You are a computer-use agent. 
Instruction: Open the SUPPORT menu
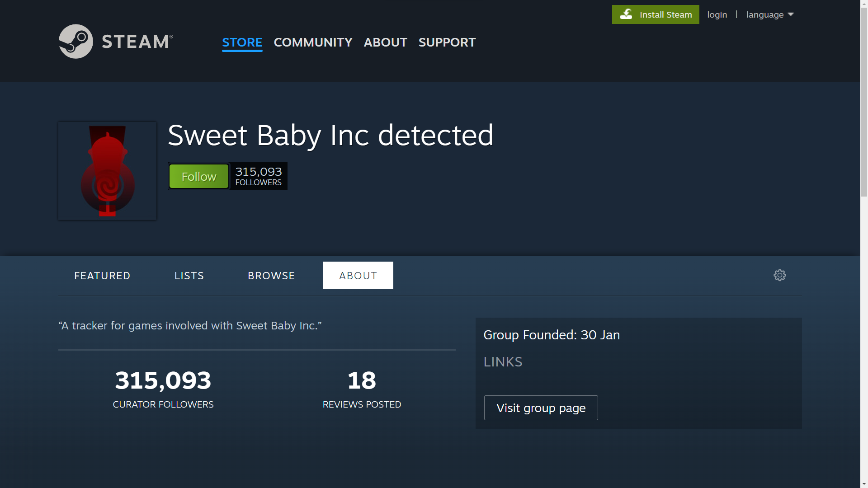[447, 42]
